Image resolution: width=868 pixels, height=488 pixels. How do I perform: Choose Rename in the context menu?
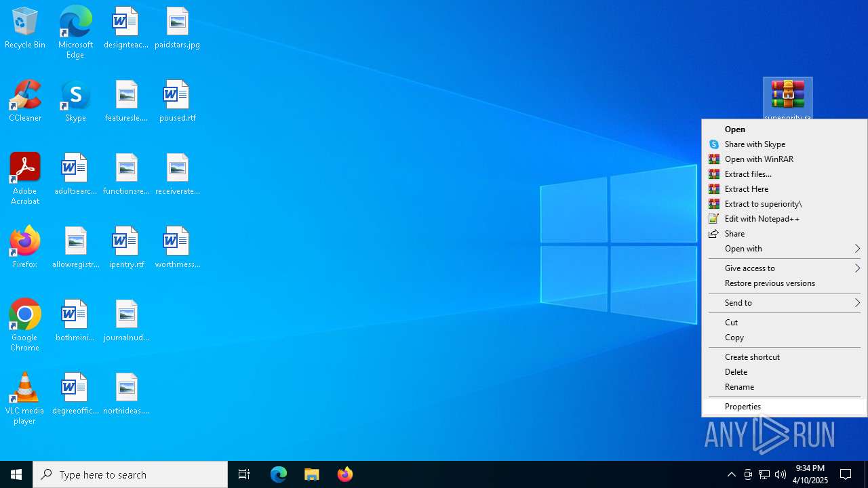(785, 387)
